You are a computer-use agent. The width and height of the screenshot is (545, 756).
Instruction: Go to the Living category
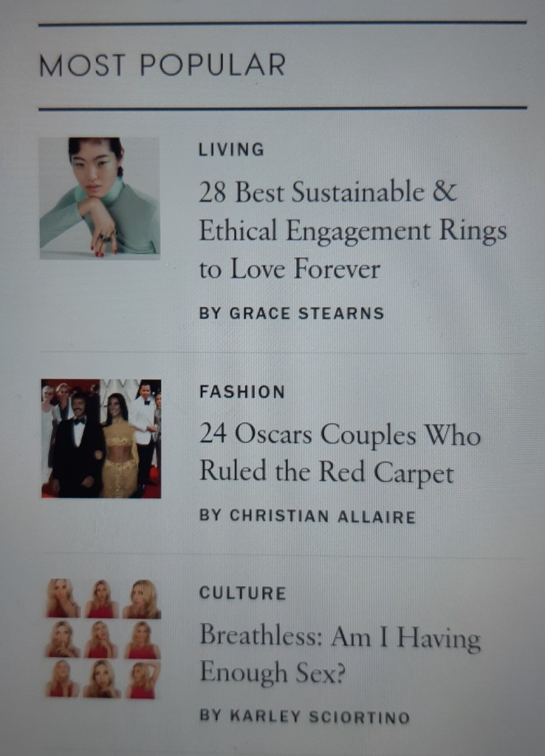(x=231, y=149)
